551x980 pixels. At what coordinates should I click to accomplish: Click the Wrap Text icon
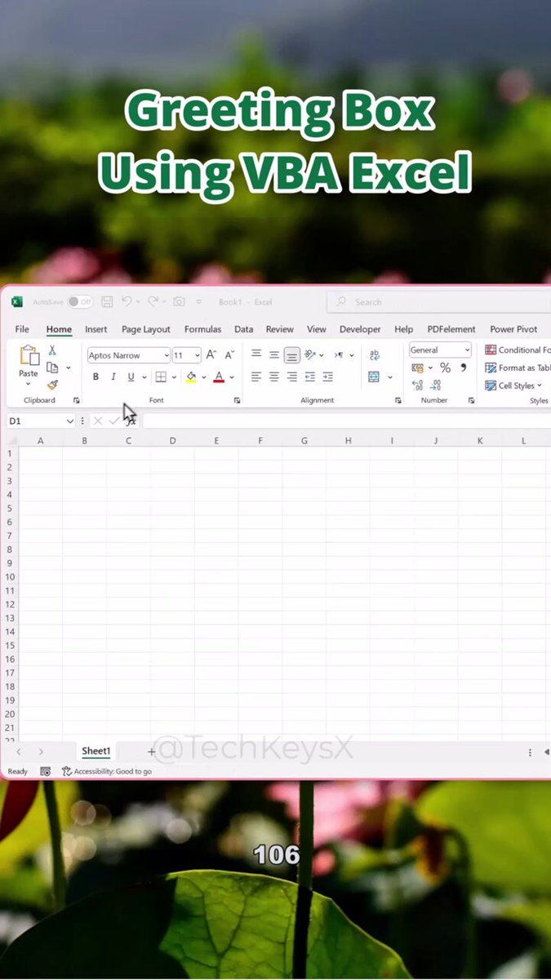tap(375, 355)
